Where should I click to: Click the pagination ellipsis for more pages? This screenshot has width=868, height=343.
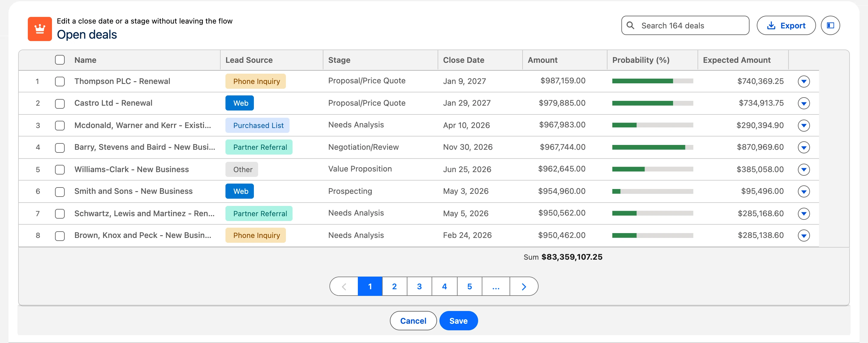tap(496, 287)
